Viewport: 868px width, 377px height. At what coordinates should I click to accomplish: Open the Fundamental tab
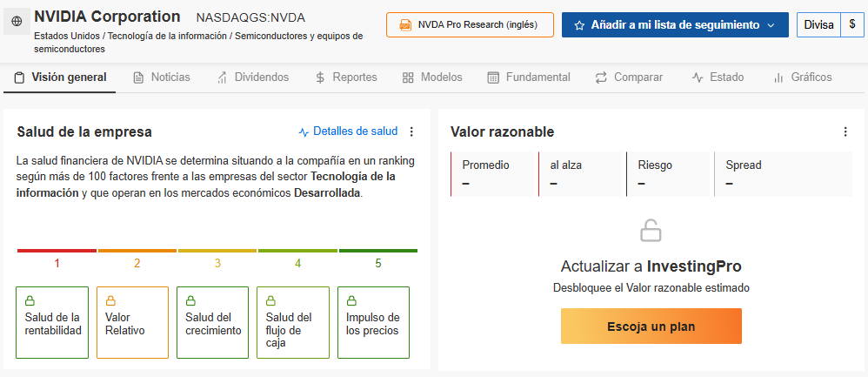point(529,77)
